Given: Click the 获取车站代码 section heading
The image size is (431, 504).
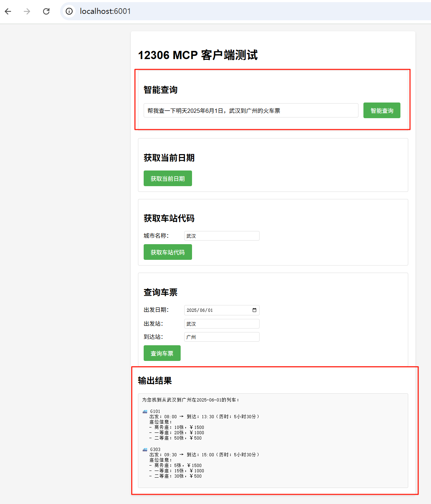Looking at the screenshot, I should (169, 218).
